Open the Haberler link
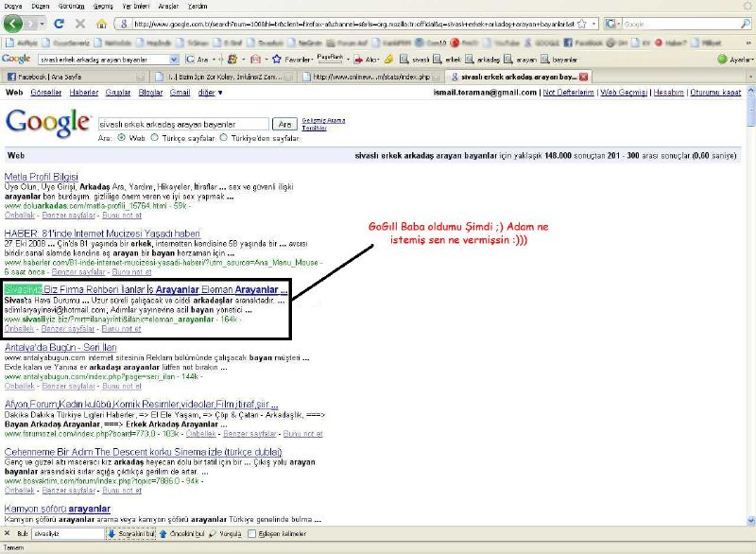The width and height of the screenshot is (756, 554). click(84, 93)
